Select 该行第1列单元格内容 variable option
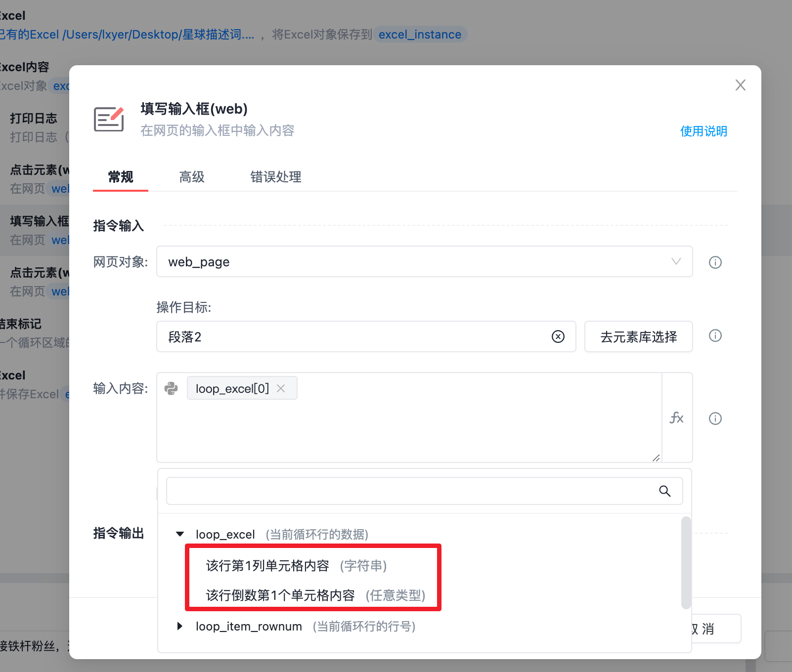The width and height of the screenshot is (792, 672). (x=296, y=565)
